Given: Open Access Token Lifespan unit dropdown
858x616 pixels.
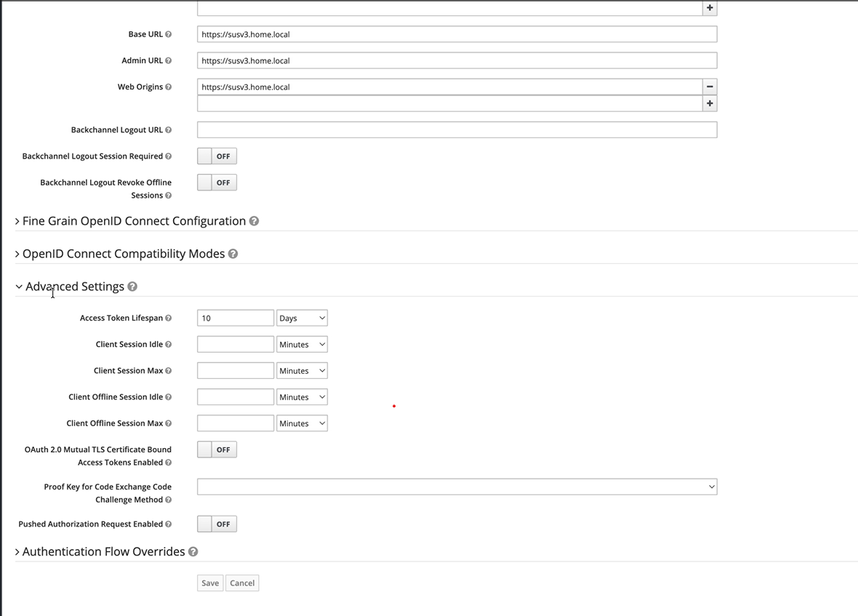Looking at the screenshot, I should point(302,319).
